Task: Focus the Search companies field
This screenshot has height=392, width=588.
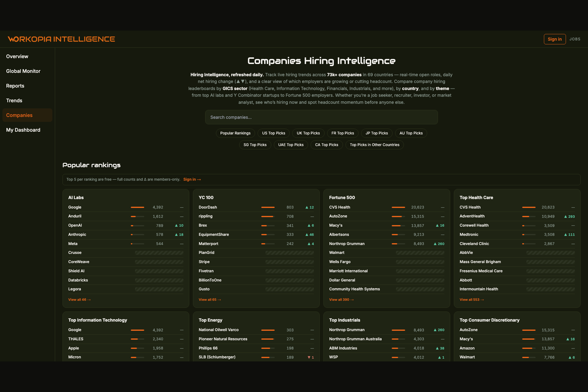Action: 321,117
